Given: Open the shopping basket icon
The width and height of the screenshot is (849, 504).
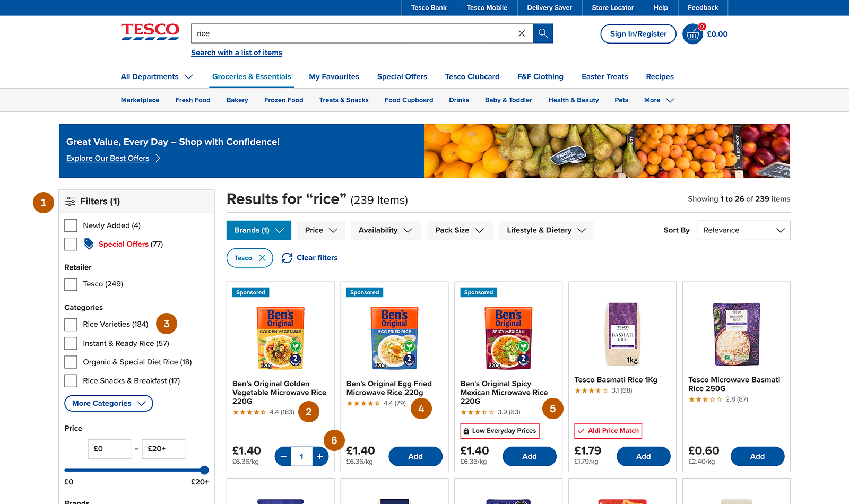Looking at the screenshot, I should [692, 34].
